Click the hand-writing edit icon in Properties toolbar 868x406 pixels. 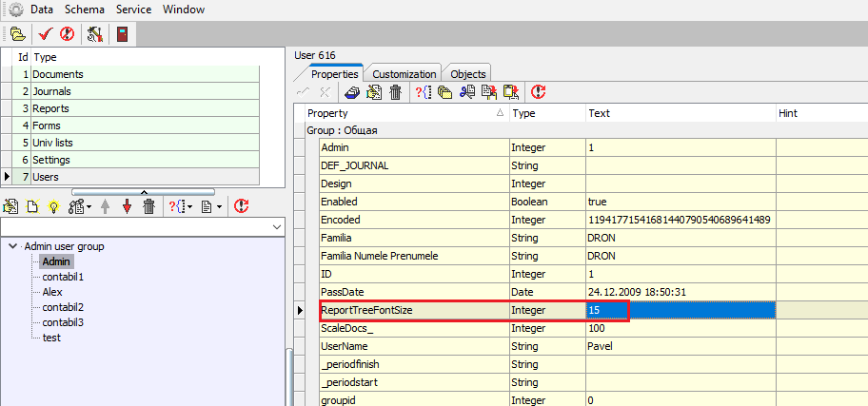click(374, 92)
